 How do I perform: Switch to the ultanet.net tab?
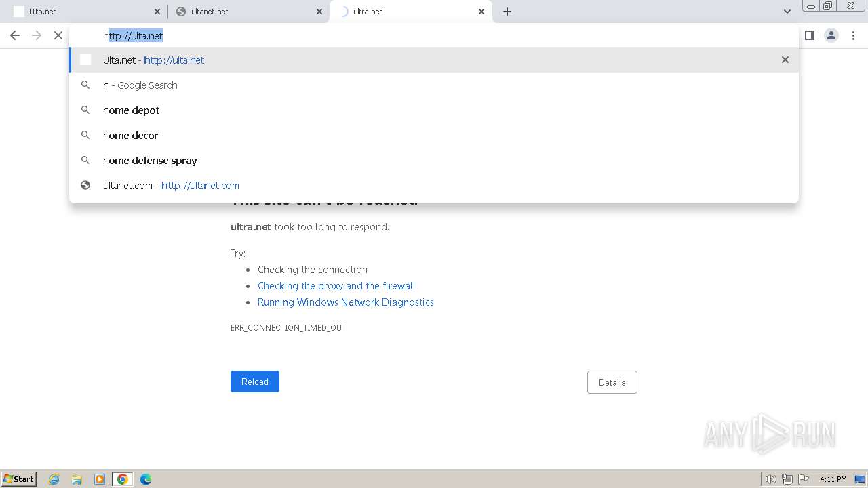(x=248, y=12)
